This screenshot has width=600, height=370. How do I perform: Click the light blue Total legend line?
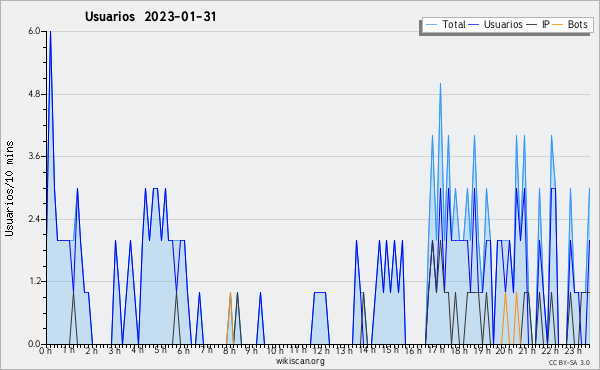coord(432,25)
